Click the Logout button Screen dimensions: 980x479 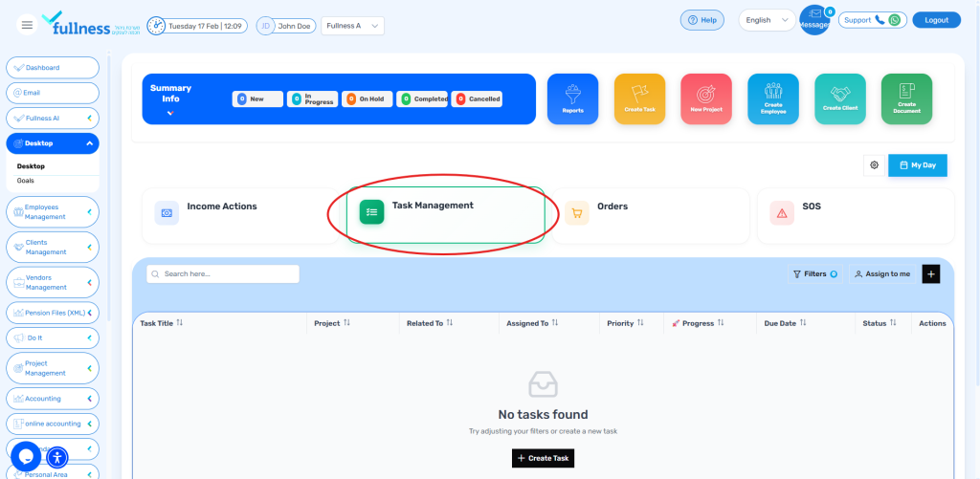click(x=936, y=20)
